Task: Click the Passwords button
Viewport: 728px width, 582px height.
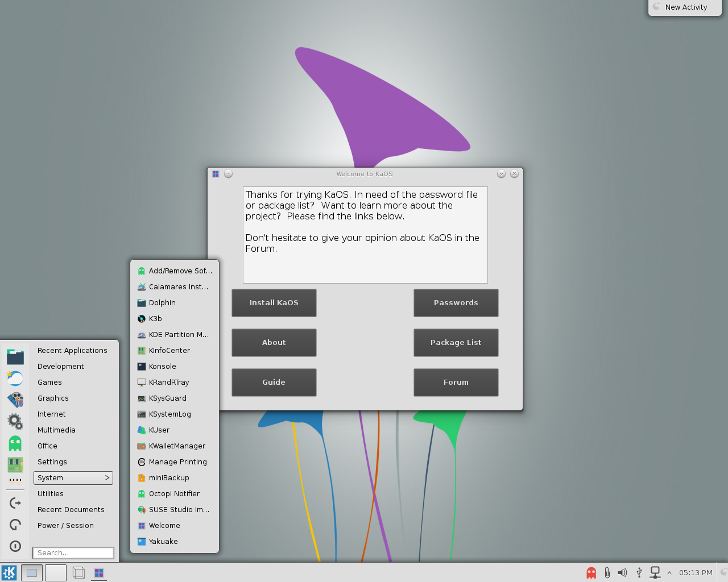Action: click(x=456, y=303)
